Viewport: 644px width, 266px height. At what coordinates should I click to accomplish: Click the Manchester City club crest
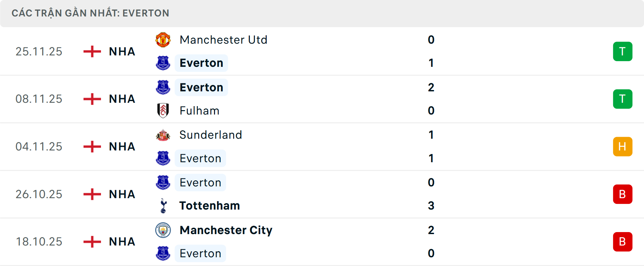(163, 230)
